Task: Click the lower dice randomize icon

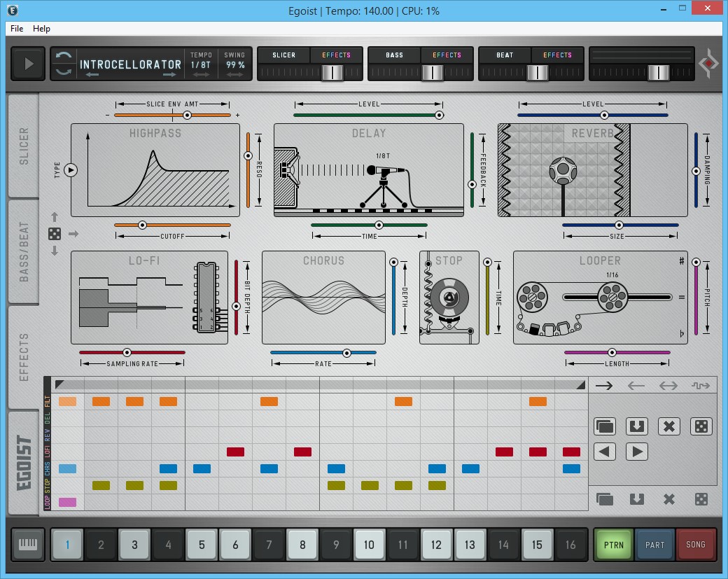Action: pyautogui.click(x=701, y=499)
